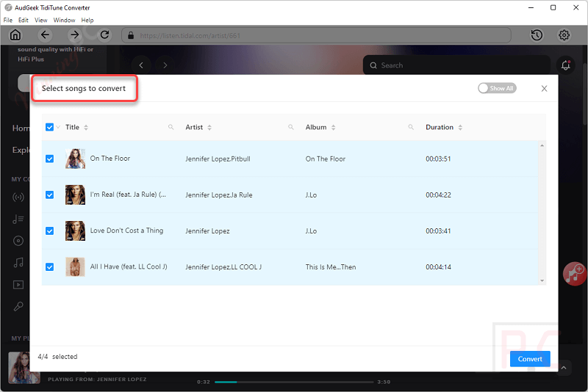Click the URL address bar
The image size is (588, 392).
click(x=316, y=35)
